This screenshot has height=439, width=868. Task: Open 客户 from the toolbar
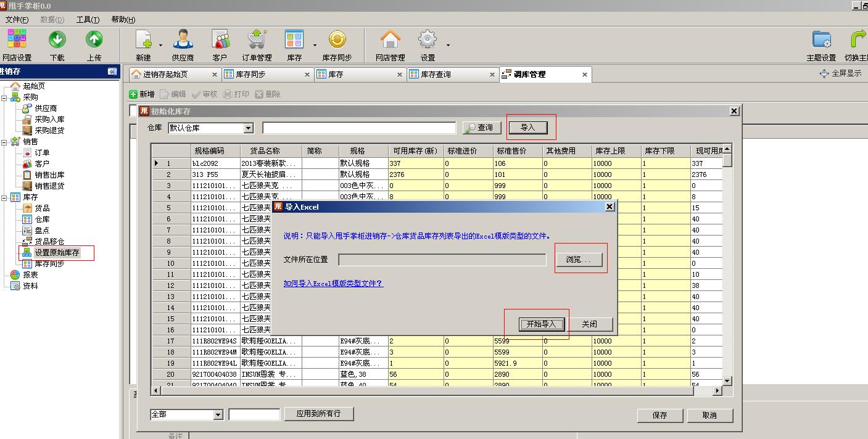(x=220, y=46)
